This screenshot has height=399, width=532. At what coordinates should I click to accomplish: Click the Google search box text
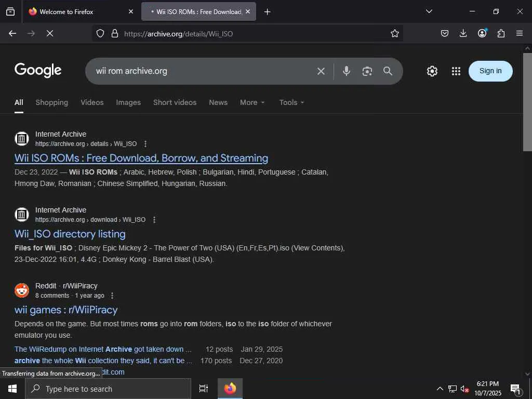(x=131, y=71)
